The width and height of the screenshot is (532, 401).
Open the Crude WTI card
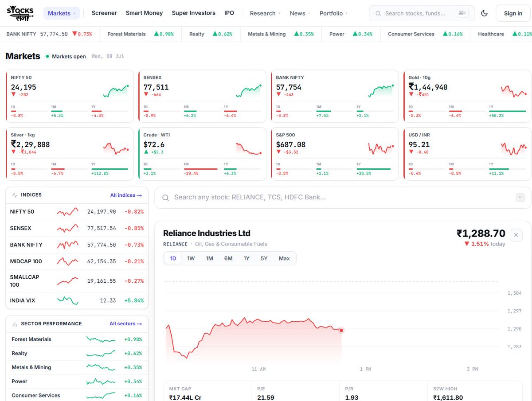click(x=202, y=154)
